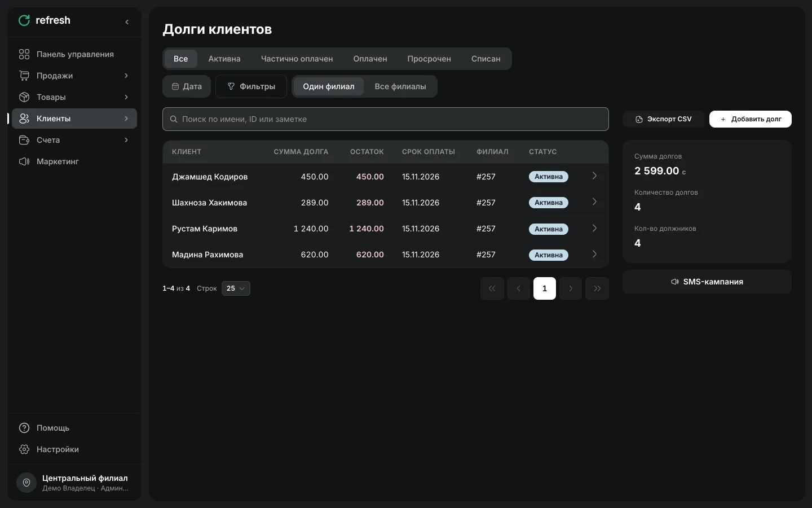Click the Активна badge for Рустам Каримов

pos(549,229)
